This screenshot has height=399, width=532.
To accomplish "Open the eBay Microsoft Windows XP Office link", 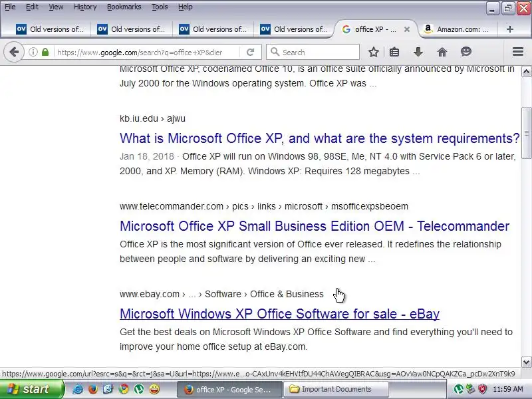I will pyautogui.click(x=279, y=314).
